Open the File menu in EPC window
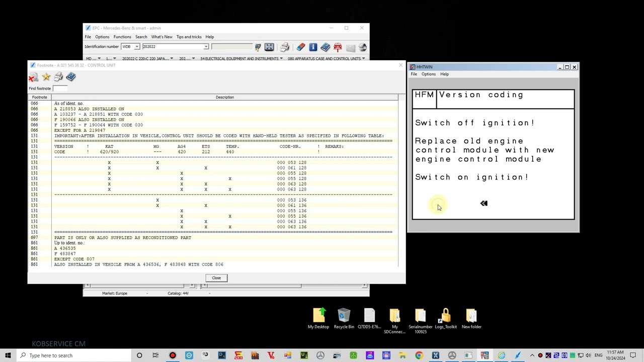 point(88,37)
